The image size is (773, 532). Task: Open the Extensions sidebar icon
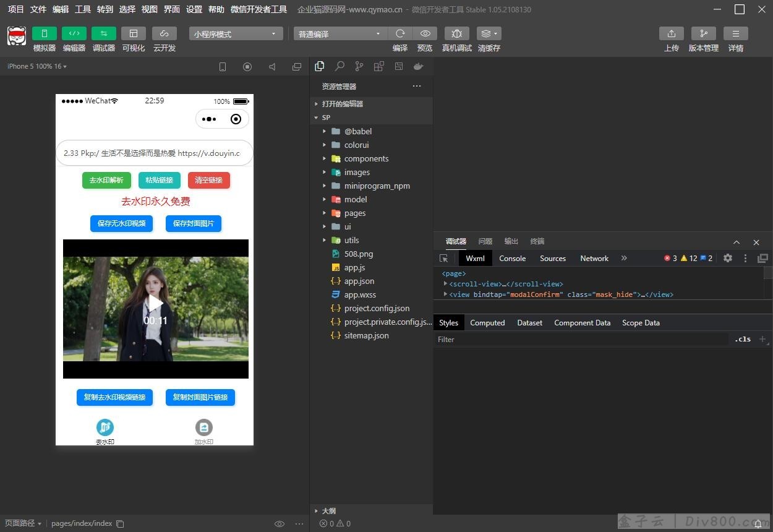point(379,66)
